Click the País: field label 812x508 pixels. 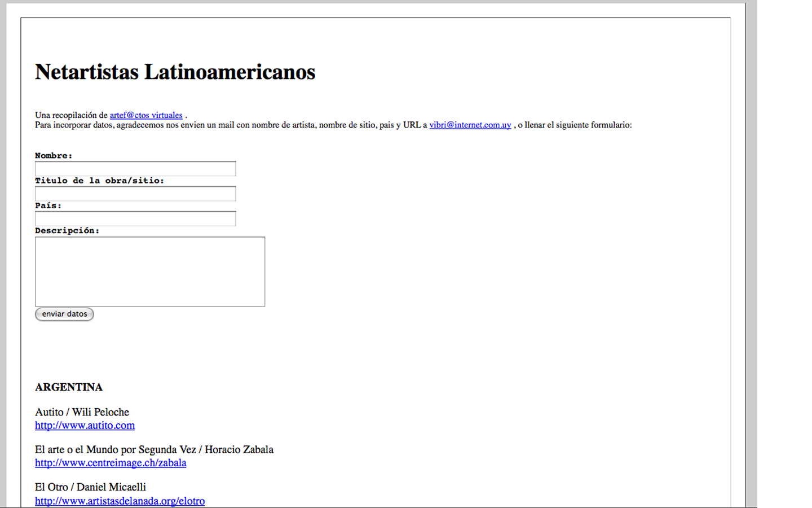(48, 205)
